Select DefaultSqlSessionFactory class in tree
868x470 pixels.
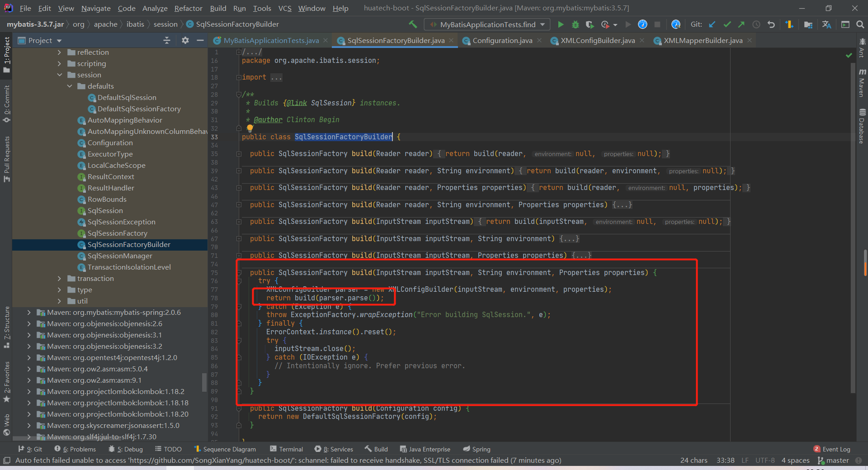coord(139,109)
